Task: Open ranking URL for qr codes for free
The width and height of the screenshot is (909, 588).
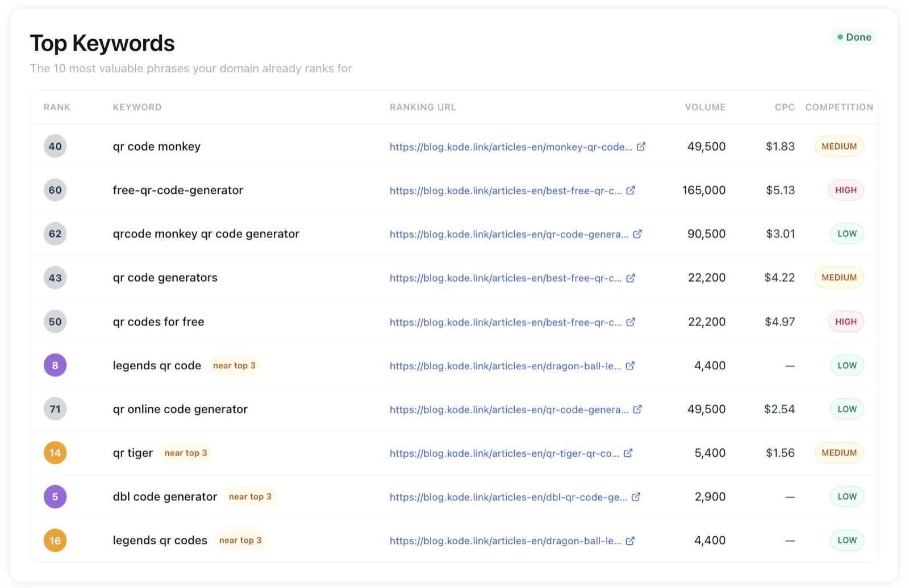Action: tap(506, 322)
